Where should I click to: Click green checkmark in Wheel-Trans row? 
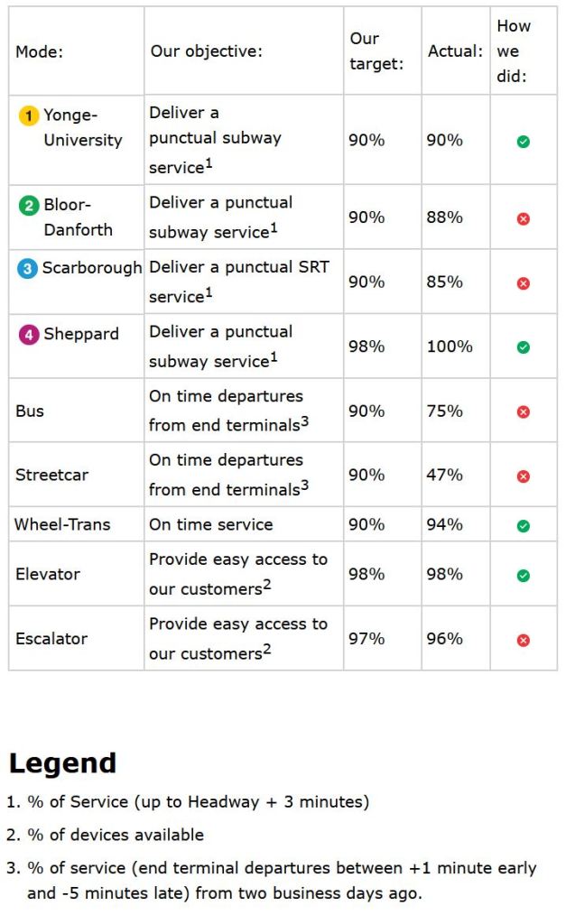tap(523, 525)
